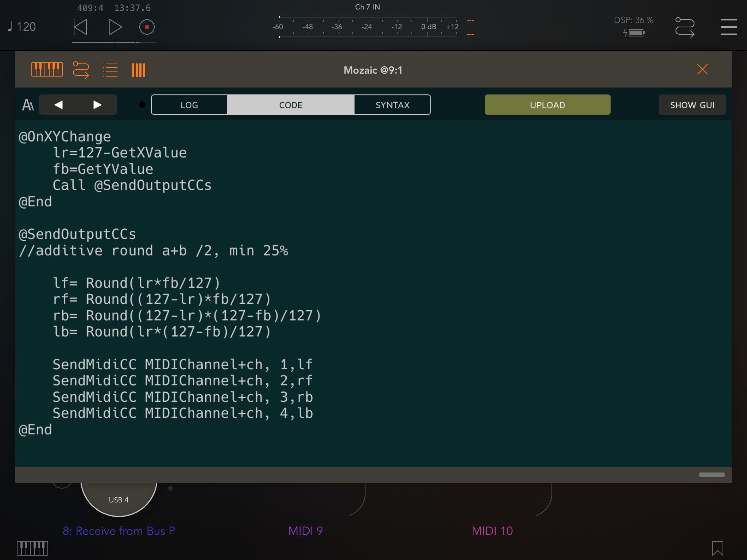Open the keyboard icon in Mozaic header
Screen dimensions: 747x560
click(47, 70)
